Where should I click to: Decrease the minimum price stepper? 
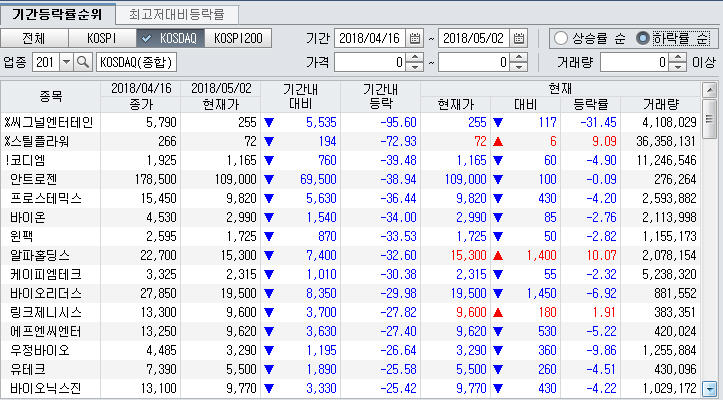(415, 67)
